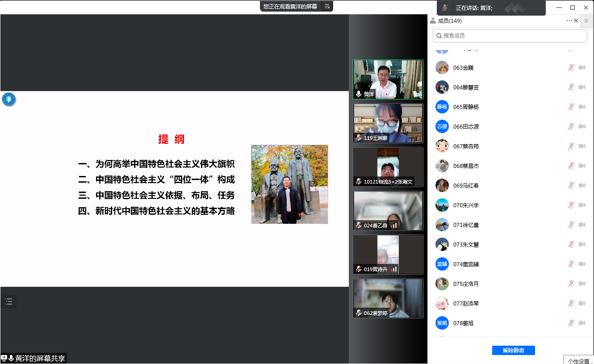This screenshot has width=594, height=364.
Task: Toggle microphone mute for 075庄浩月
Action: click(571, 284)
